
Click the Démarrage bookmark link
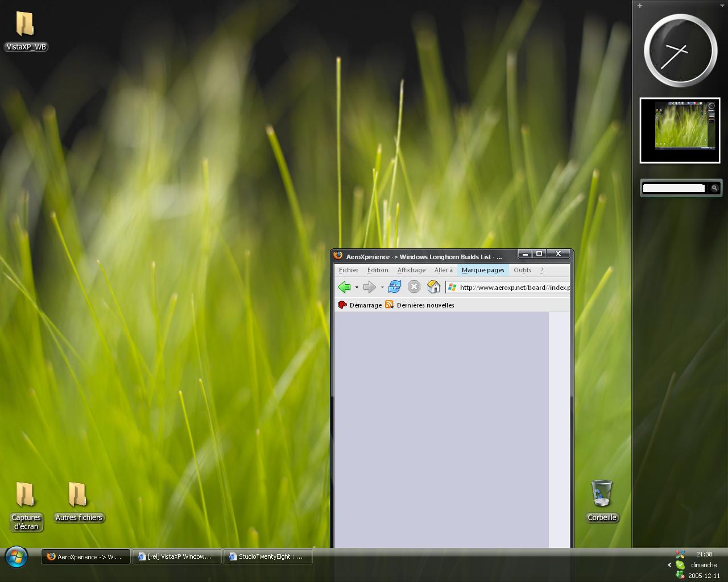pos(365,305)
